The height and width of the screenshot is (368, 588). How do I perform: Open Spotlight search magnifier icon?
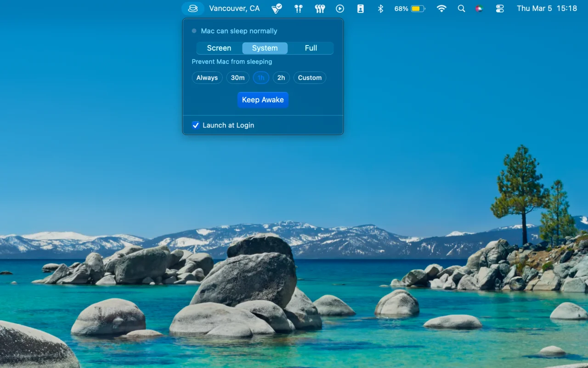461,8
